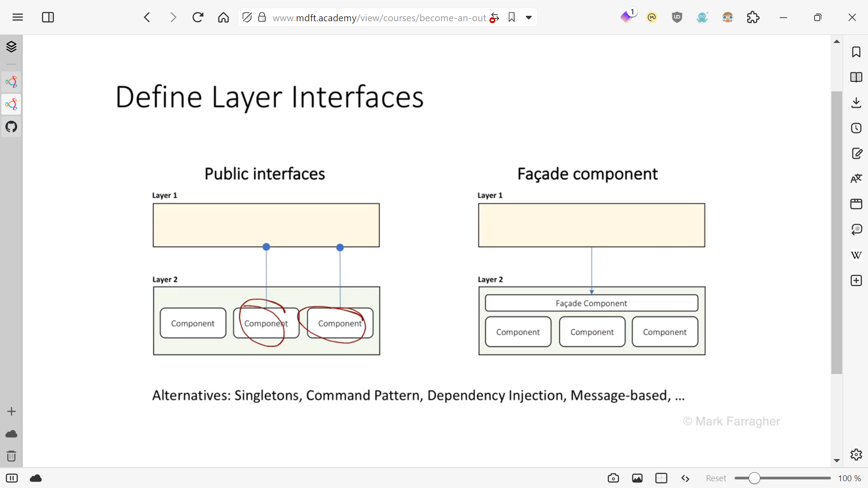This screenshot has width=868, height=488.
Task: Open the Bookmarks side panel
Action: pyautogui.click(x=856, y=52)
